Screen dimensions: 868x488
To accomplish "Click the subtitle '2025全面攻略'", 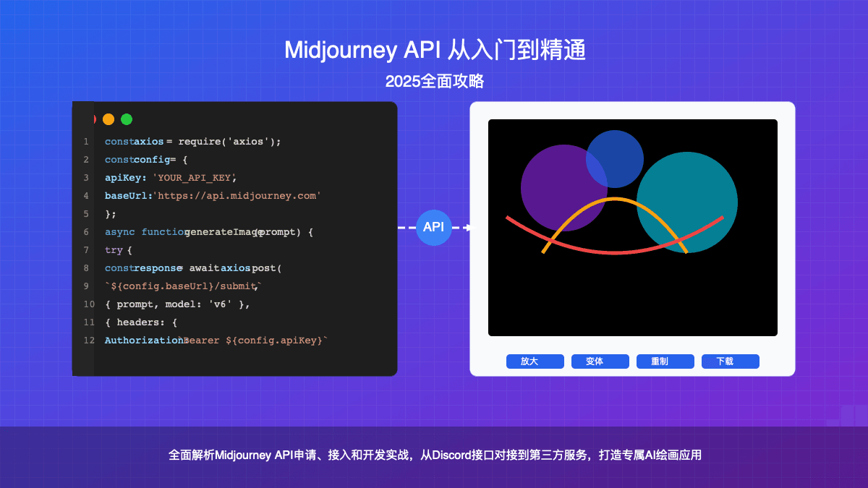I will 434,82.
